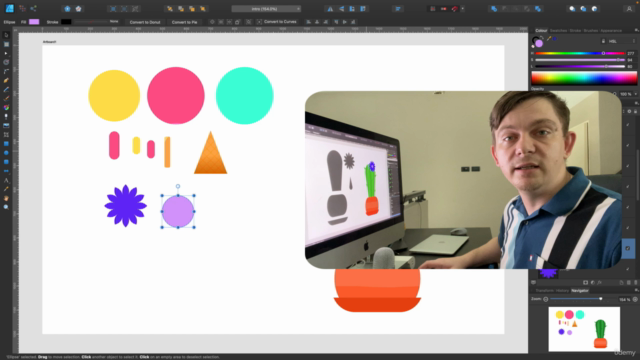The height and width of the screenshot is (360, 640).
Task: Select the Place Image tool
Action: pos(6,126)
